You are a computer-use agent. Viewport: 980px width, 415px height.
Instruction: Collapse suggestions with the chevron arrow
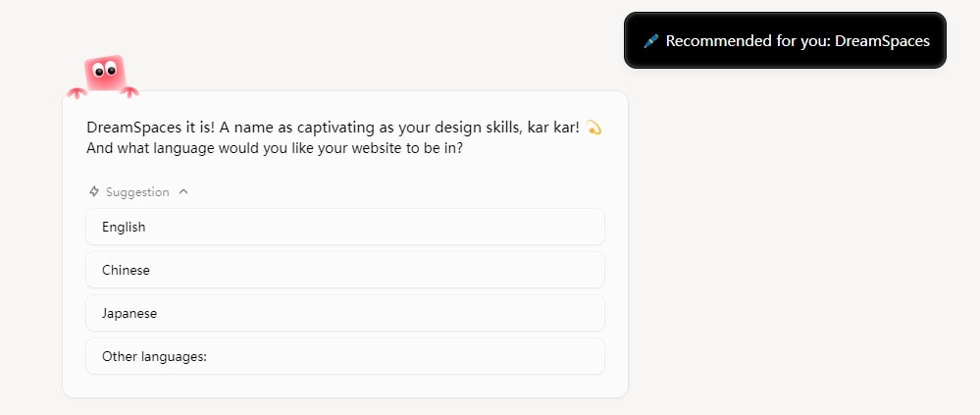point(183,192)
